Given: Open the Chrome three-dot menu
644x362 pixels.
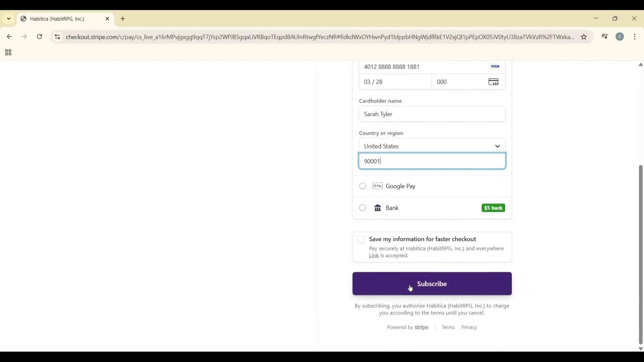Looking at the screenshot, I should (635, 37).
